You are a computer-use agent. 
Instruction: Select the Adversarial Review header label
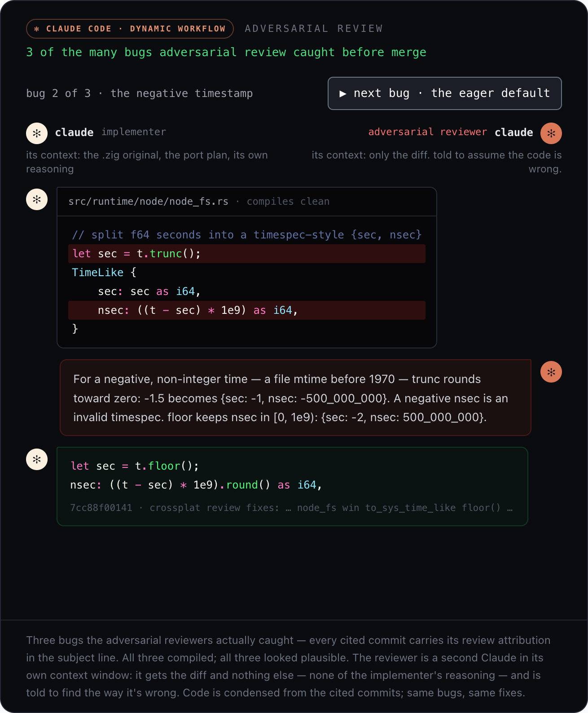(314, 29)
